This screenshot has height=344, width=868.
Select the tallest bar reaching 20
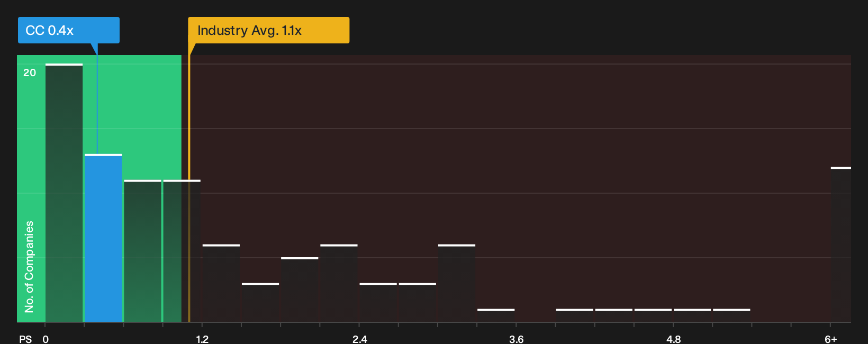[x=64, y=193]
